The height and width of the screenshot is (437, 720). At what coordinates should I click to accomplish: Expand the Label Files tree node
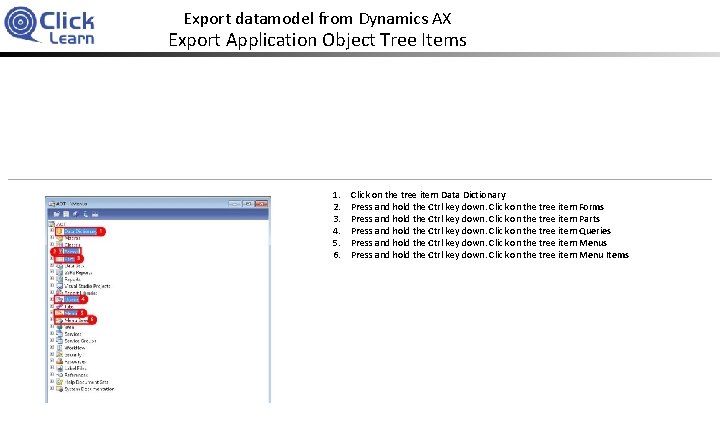(52, 368)
